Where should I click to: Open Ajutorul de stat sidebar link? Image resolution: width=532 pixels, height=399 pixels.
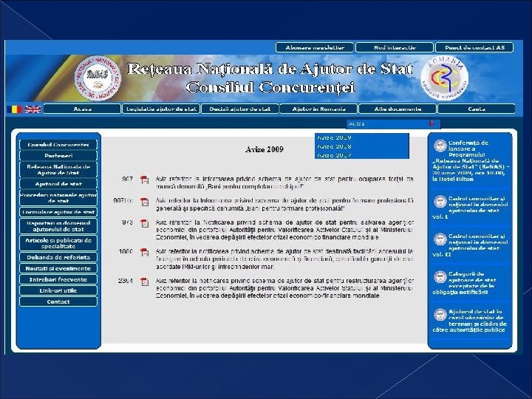pyautogui.click(x=58, y=184)
